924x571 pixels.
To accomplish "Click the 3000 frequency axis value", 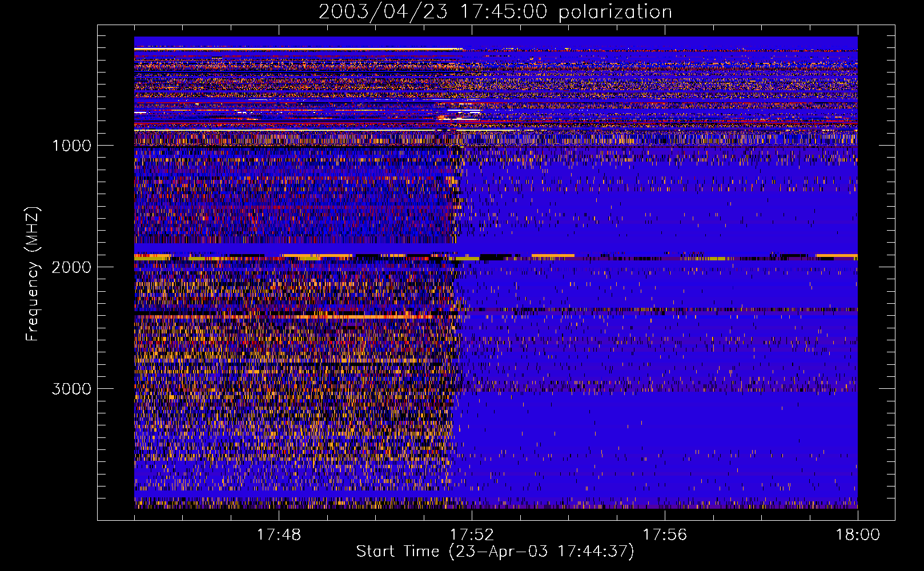I will tap(71, 389).
